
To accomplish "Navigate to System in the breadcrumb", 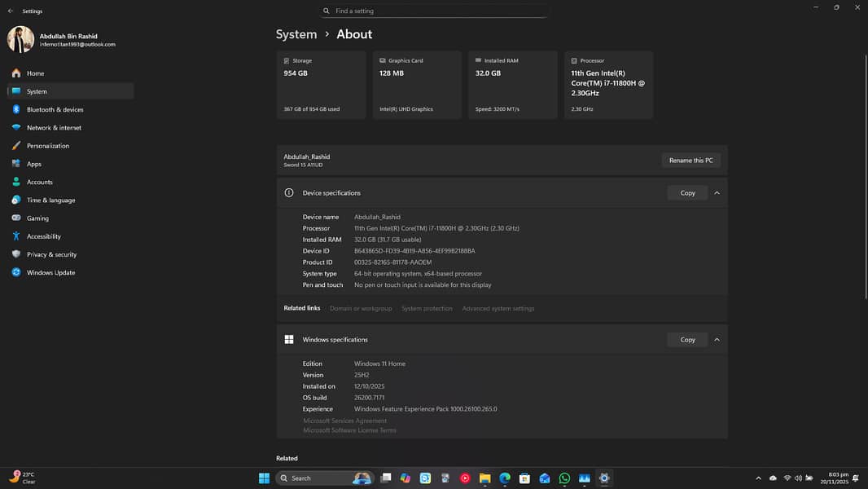I will [296, 34].
